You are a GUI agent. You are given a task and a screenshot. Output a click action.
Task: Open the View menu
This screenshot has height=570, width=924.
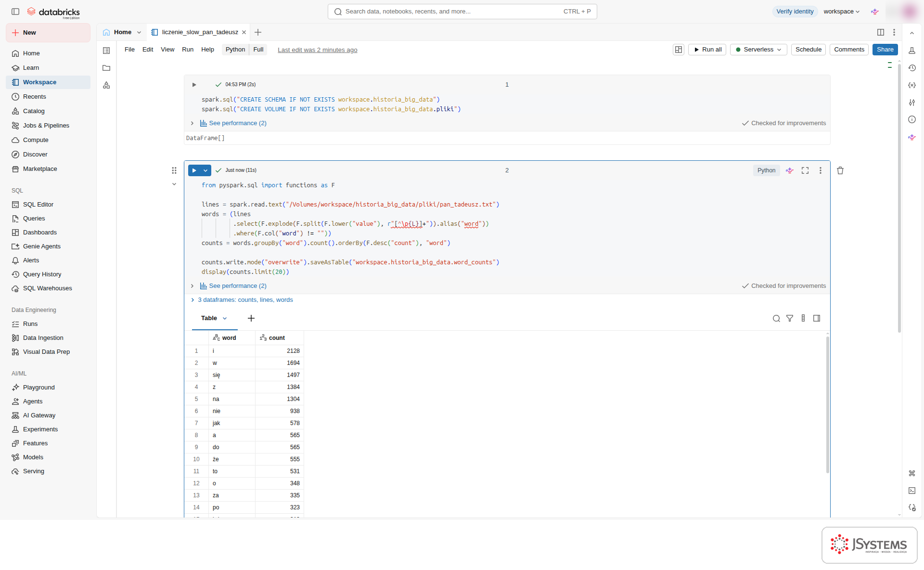[x=167, y=50]
